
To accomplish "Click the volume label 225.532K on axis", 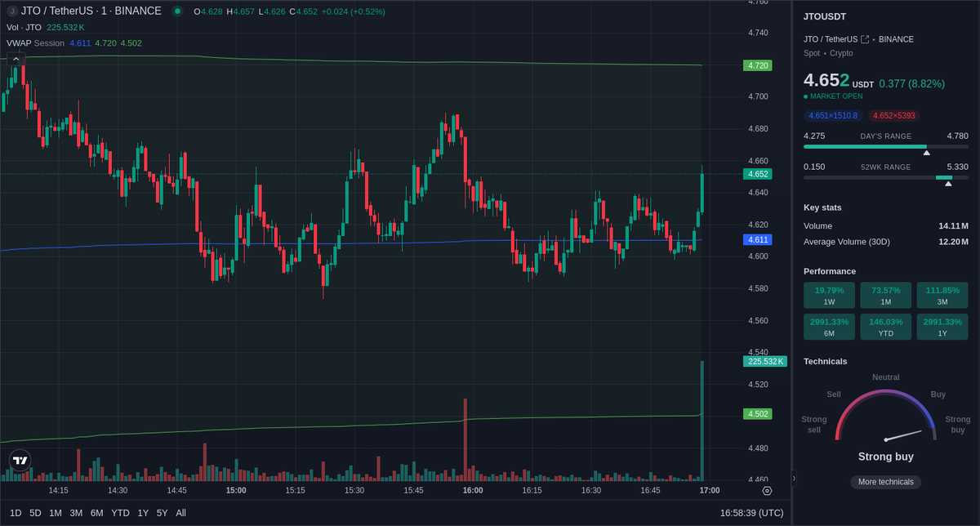I will [765, 361].
